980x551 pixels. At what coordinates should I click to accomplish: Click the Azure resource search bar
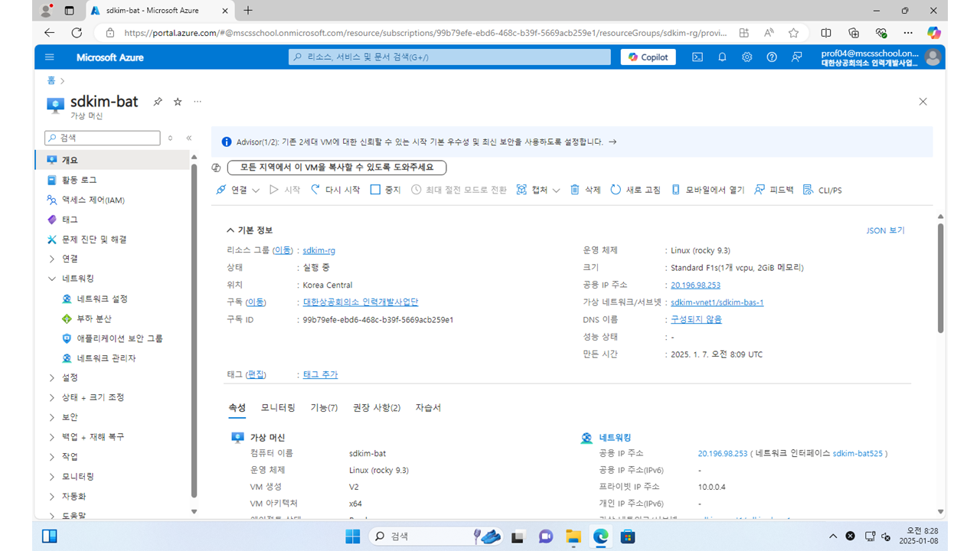click(x=449, y=57)
